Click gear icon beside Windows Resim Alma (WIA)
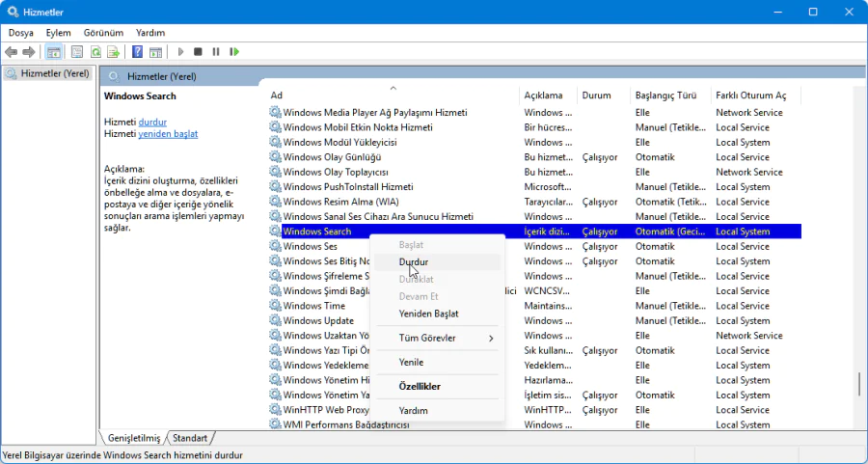868x464 pixels. [x=275, y=203]
